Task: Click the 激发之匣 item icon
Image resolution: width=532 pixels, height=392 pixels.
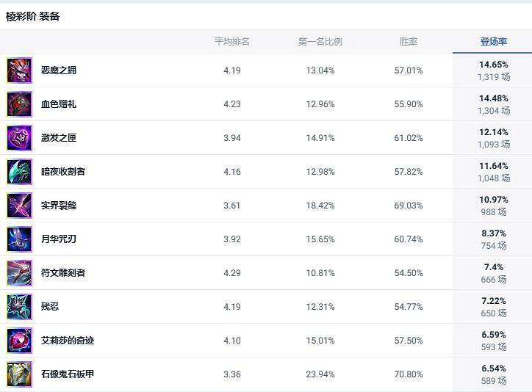Action: [19, 138]
